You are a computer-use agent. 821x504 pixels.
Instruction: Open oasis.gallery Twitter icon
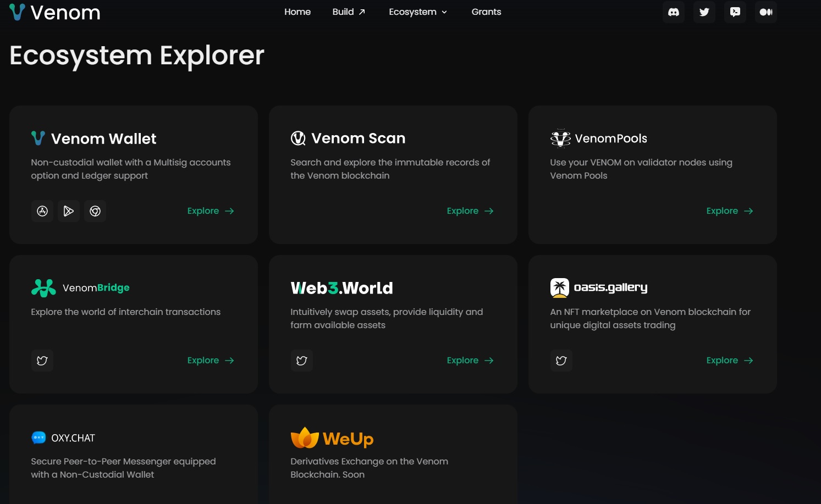(561, 361)
